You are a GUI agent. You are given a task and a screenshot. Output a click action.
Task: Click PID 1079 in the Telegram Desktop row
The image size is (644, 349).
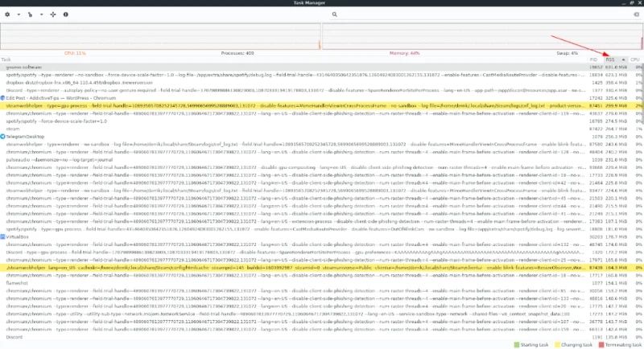tap(597, 137)
